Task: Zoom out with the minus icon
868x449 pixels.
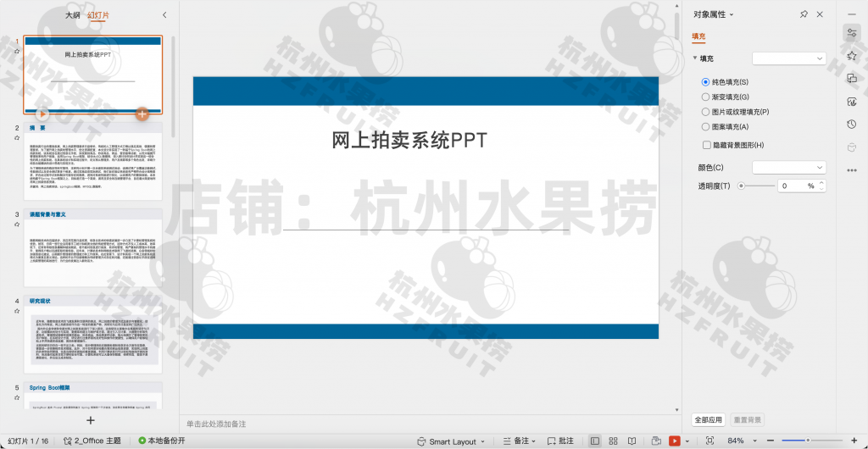Action: [x=771, y=441]
